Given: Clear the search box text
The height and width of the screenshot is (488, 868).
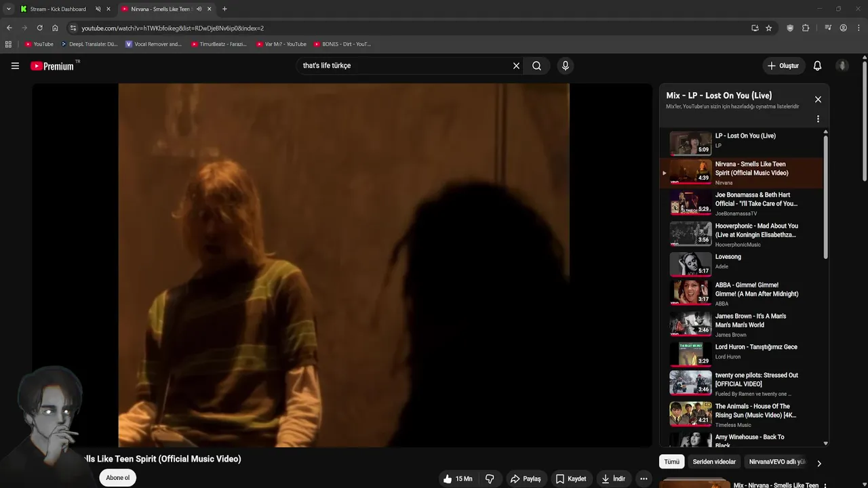Looking at the screenshot, I should tap(516, 66).
